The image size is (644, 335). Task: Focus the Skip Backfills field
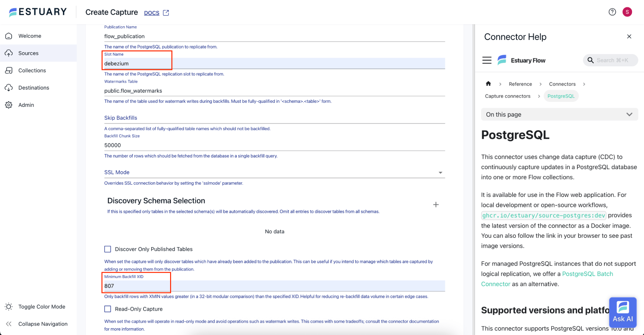point(274,118)
